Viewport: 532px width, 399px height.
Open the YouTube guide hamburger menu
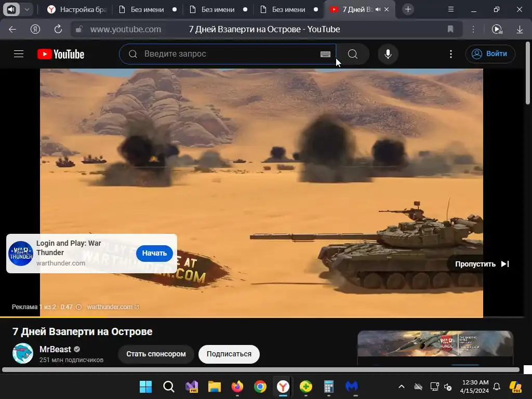click(19, 54)
